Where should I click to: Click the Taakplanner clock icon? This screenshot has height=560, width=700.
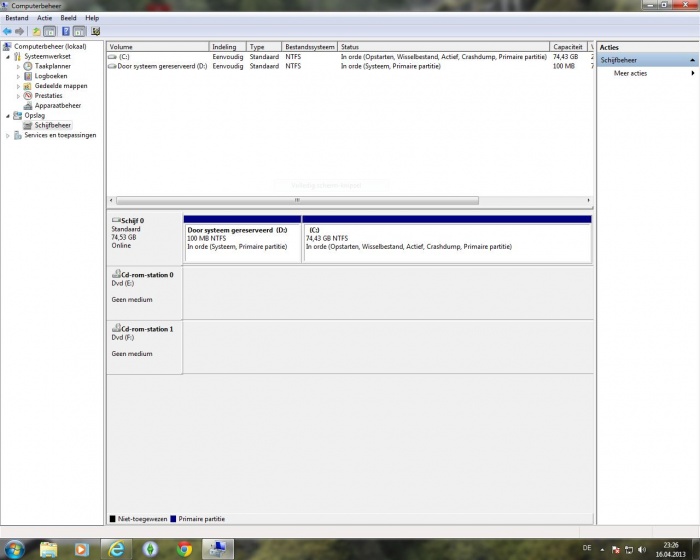[x=28, y=66]
